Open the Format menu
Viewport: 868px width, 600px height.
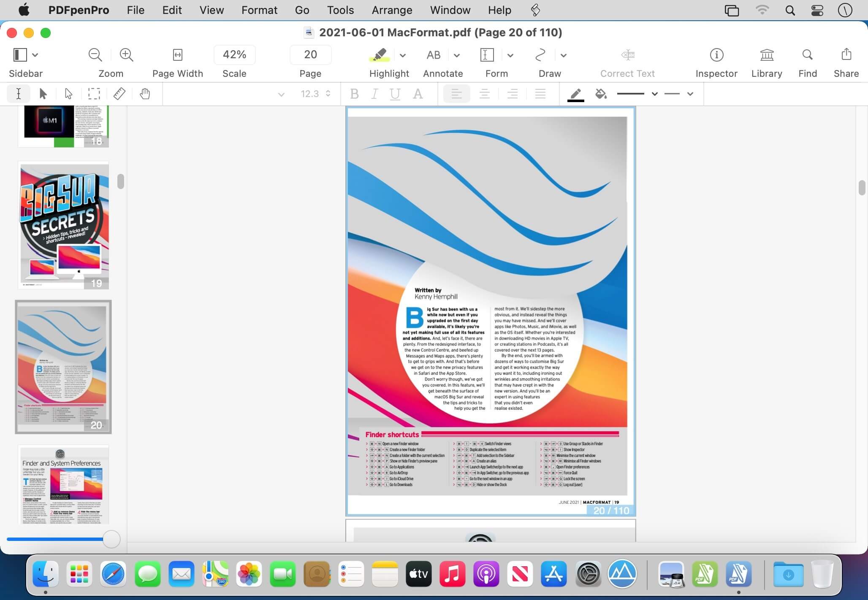pyautogui.click(x=259, y=10)
